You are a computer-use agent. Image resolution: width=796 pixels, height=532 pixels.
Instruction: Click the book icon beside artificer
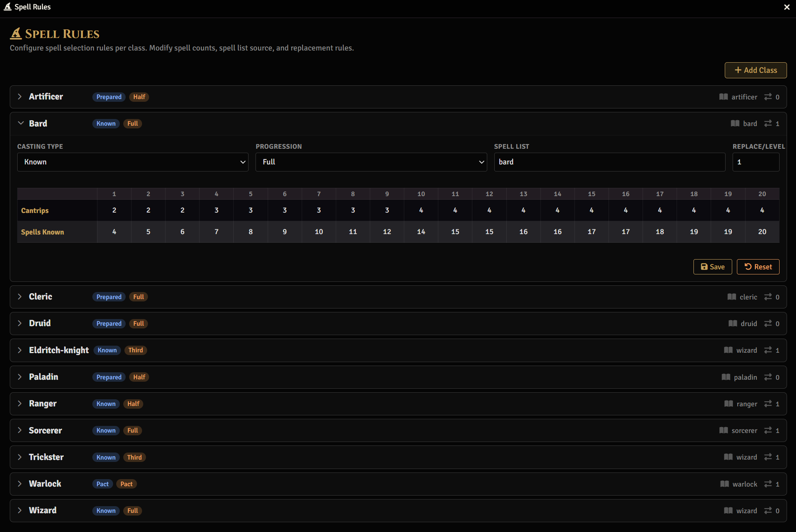pyautogui.click(x=723, y=97)
